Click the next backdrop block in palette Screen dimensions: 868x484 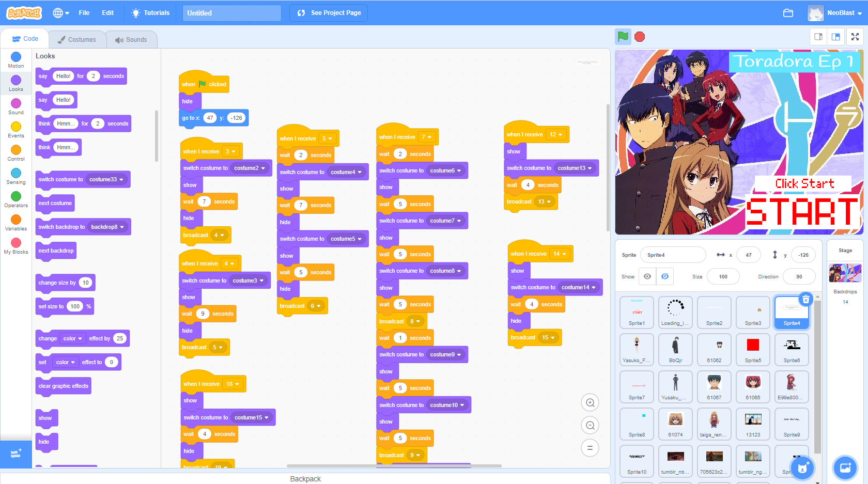click(x=56, y=251)
